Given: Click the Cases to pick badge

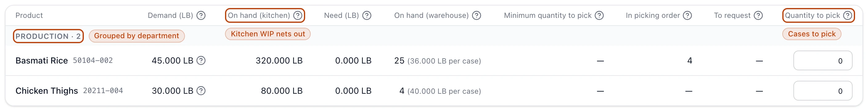Looking at the screenshot, I should (811, 34).
